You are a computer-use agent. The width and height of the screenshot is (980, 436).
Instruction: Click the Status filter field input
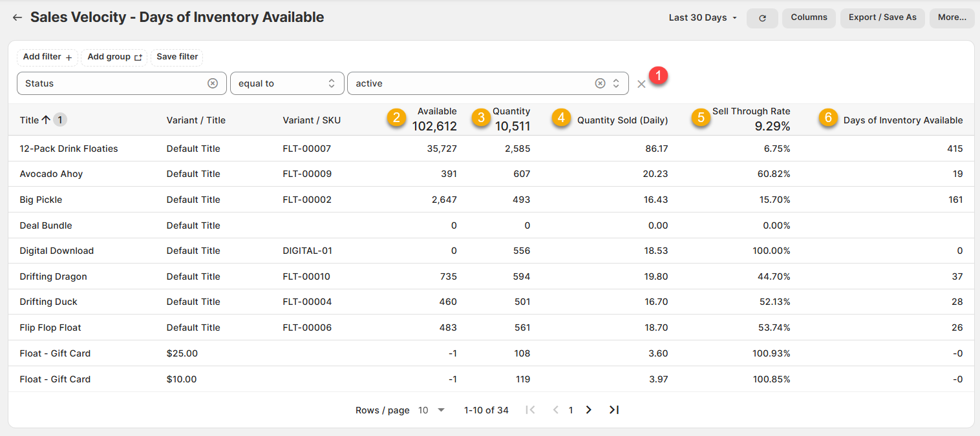coord(113,83)
